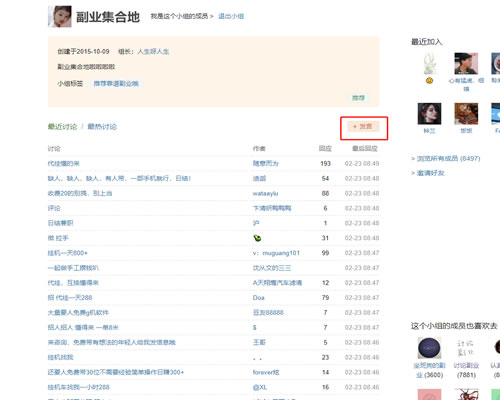Click the pink group thumbnail at the bottom
Screen dimensions: 500x400
429,394
